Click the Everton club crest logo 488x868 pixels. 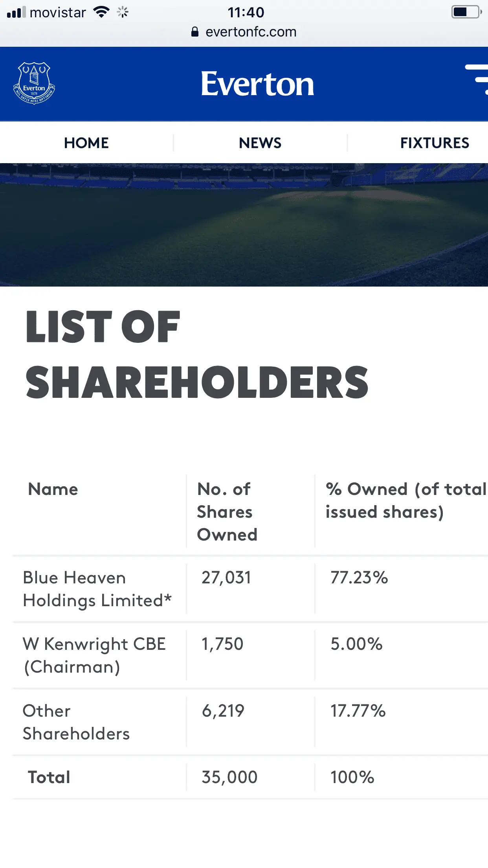[x=34, y=83]
